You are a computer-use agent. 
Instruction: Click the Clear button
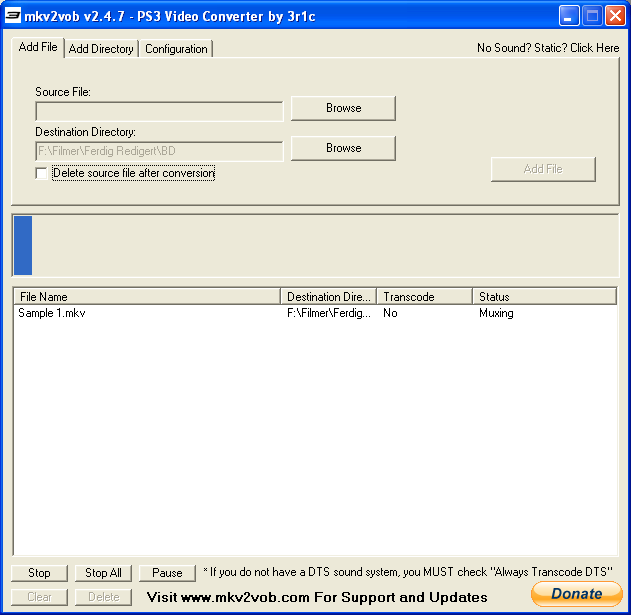tap(39, 597)
